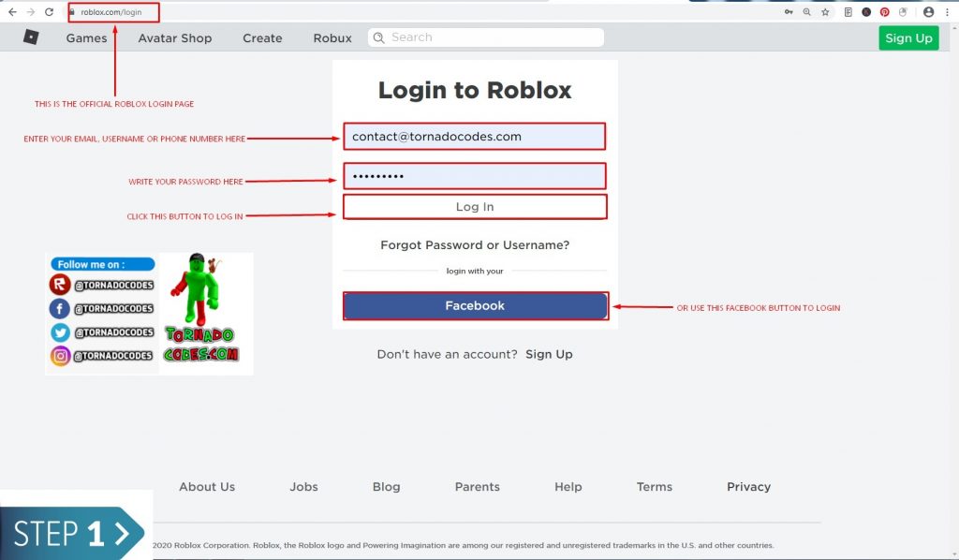The width and height of the screenshot is (959, 560).
Task: Click the Pinterest extension icon
Action: (x=884, y=11)
